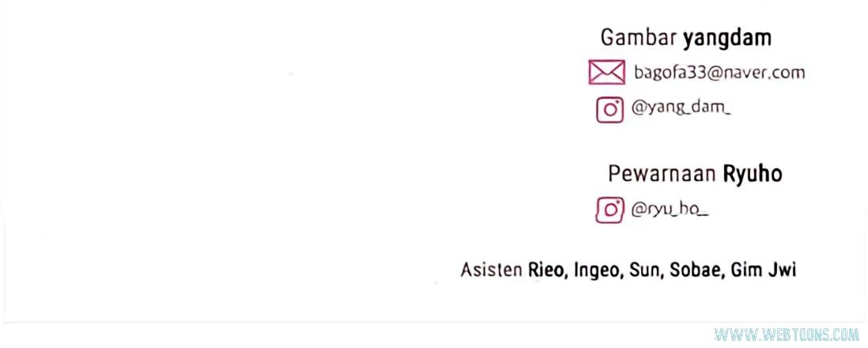The width and height of the screenshot is (868, 348).
Task: Open the @yang_dam_ Instagram handle
Action: pos(681,108)
